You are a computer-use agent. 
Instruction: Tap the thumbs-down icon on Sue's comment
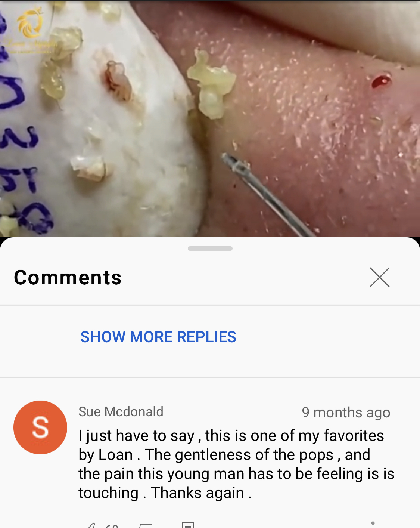pyautogui.click(x=146, y=526)
